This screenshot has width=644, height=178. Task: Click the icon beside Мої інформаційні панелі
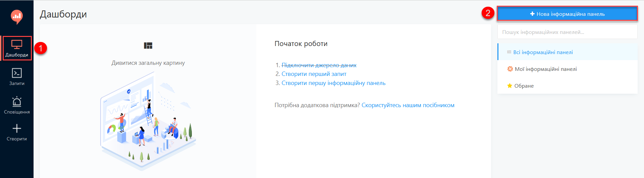pyautogui.click(x=510, y=69)
